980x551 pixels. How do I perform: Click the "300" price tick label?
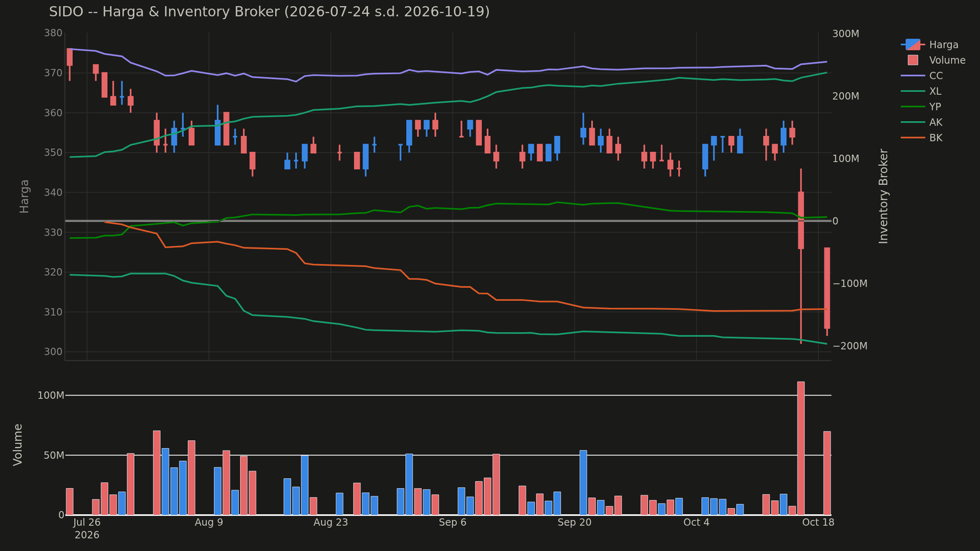[x=53, y=351]
